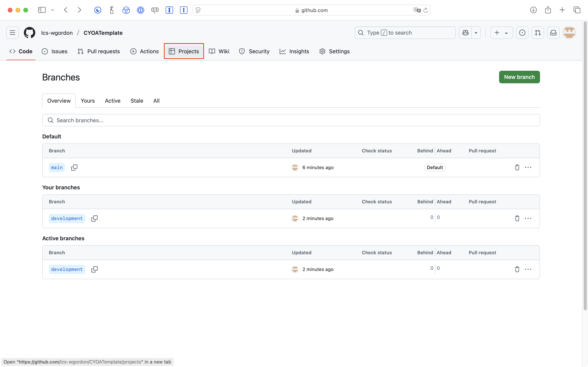
Task: Copy development branch name in Active branches
Action: pyautogui.click(x=94, y=269)
